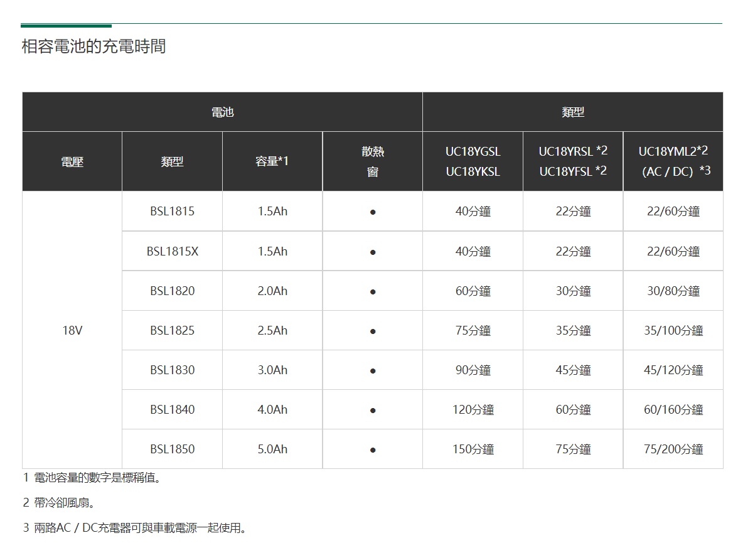Select the UC18YGSL UC18YKSL column header

(473, 161)
